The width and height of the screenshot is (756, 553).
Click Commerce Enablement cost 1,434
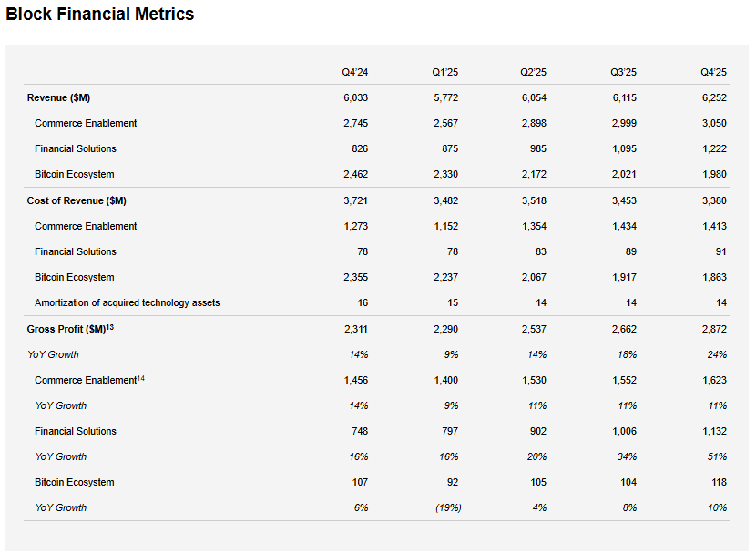coord(624,226)
